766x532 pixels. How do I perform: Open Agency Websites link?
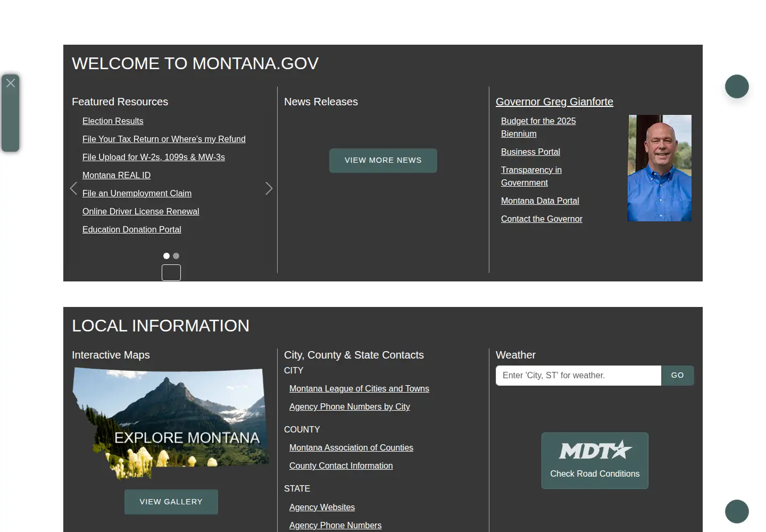[x=322, y=507]
